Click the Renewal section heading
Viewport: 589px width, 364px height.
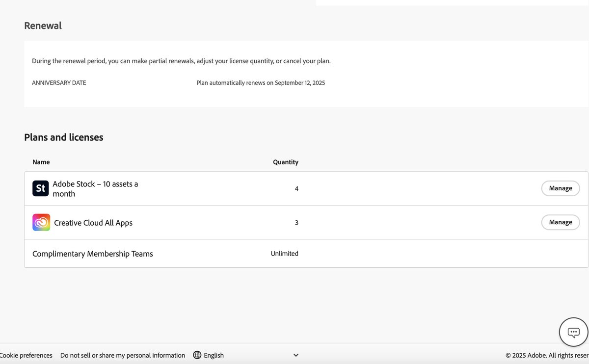click(43, 26)
